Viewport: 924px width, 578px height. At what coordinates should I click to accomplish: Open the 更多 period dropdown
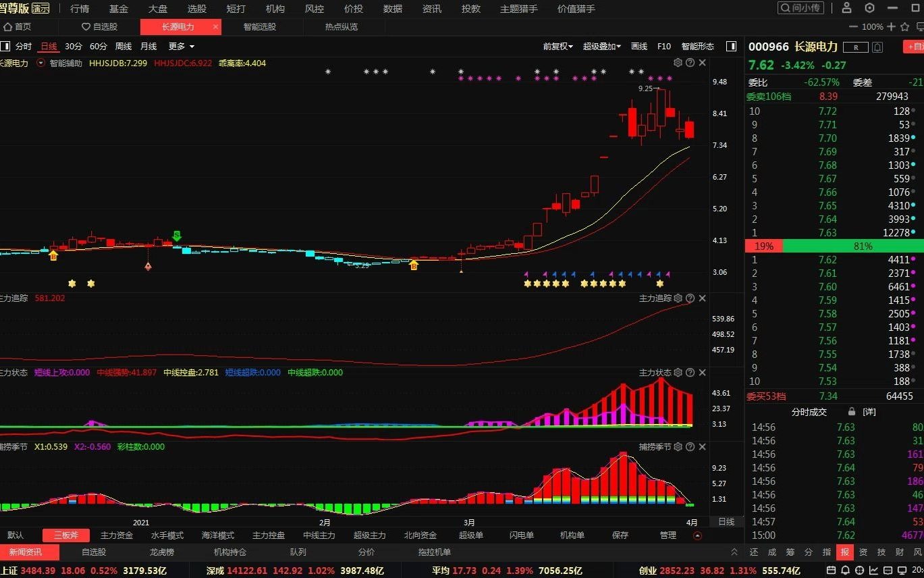tap(182, 47)
